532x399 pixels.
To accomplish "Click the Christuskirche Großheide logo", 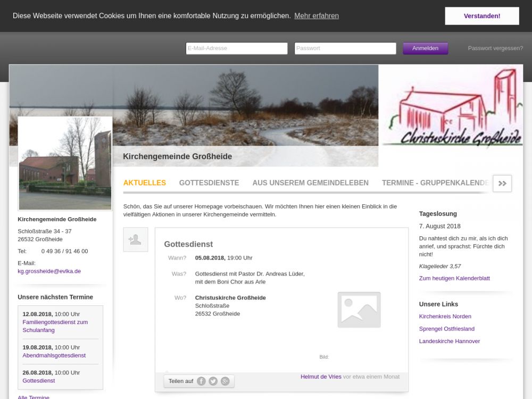I will click(x=452, y=109).
